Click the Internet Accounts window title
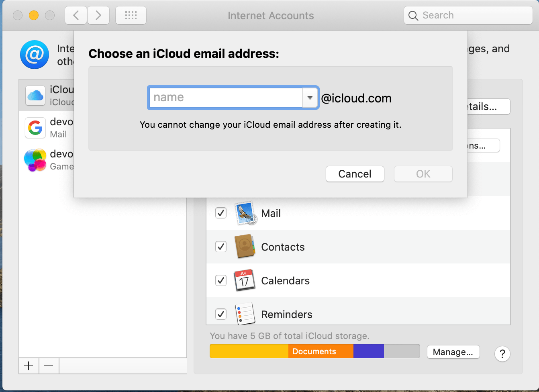 coord(271,16)
